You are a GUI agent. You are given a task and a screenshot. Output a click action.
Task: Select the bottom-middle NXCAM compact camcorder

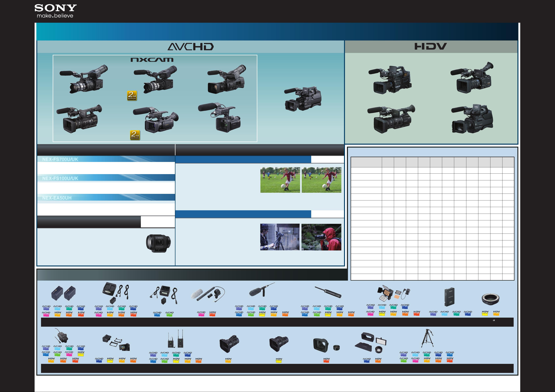point(156,120)
